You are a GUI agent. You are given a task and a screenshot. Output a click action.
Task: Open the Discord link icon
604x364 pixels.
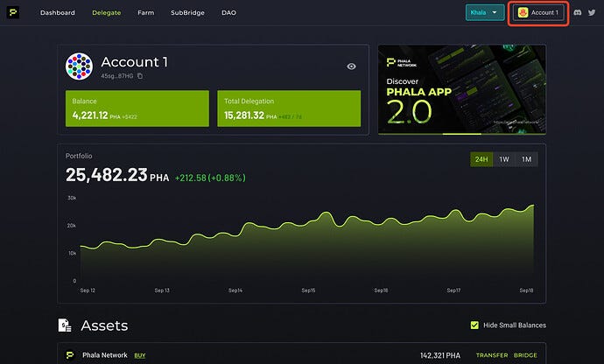tap(577, 12)
